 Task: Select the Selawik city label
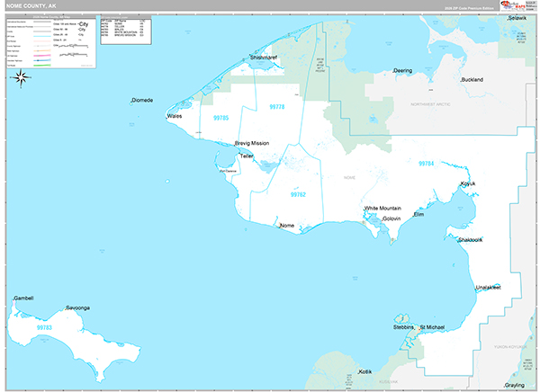pyautogui.click(x=517, y=18)
